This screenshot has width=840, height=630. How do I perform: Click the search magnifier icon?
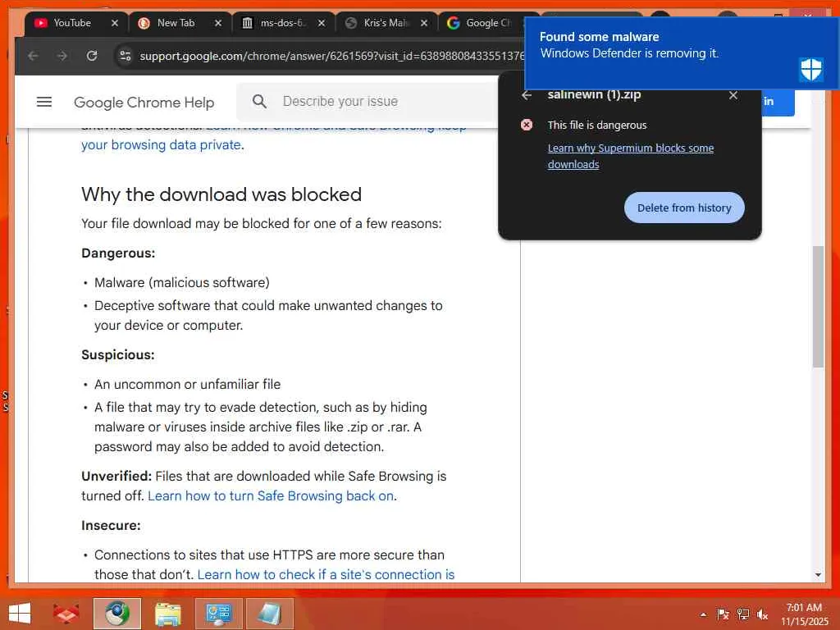(x=259, y=101)
